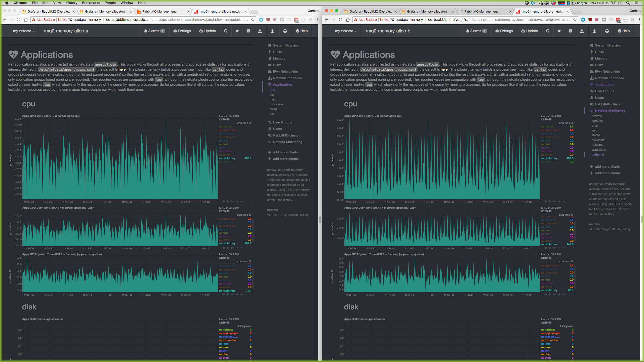This screenshot has height=362, width=644.
Task: Play the left Apps CPU Time chart
Action: pos(228,201)
